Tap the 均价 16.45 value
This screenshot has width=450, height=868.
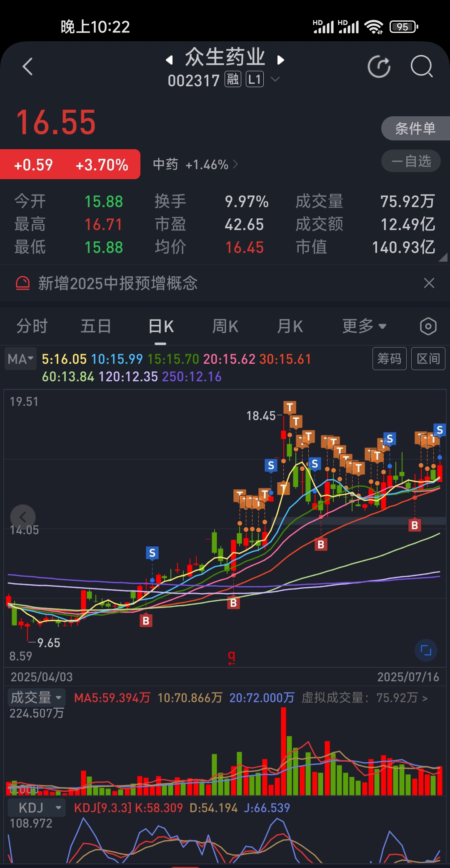click(x=245, y=248)
